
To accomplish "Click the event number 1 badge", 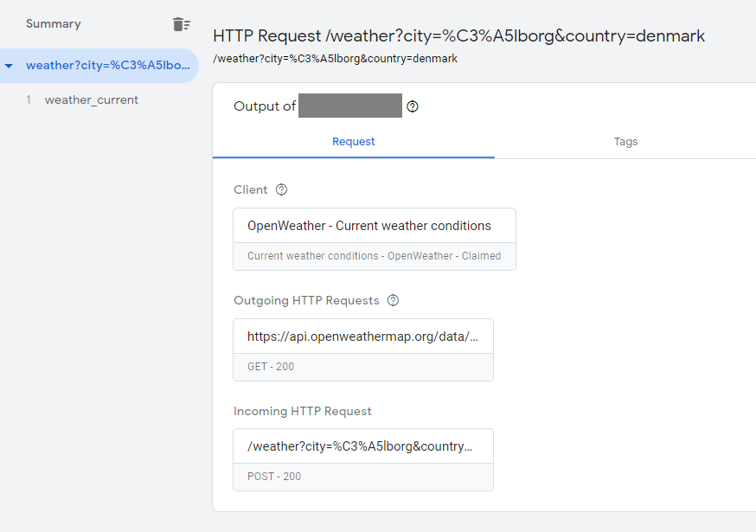I will click(x=29, y=99).
